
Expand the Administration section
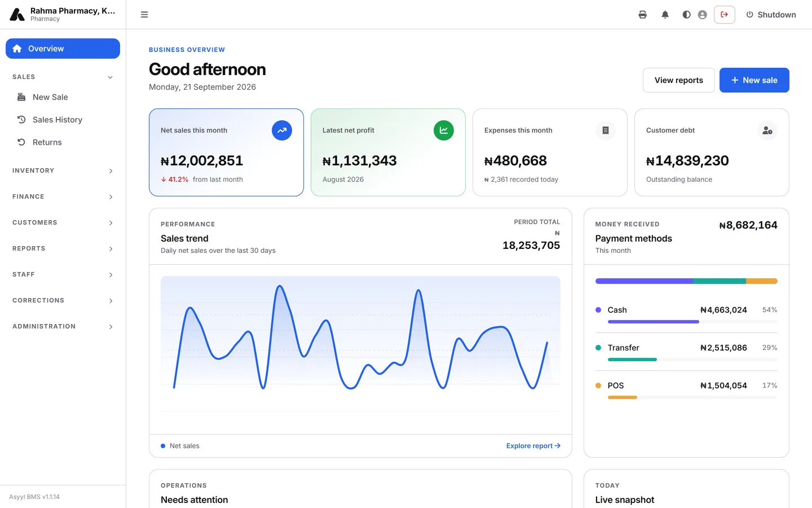click(63, 326)
